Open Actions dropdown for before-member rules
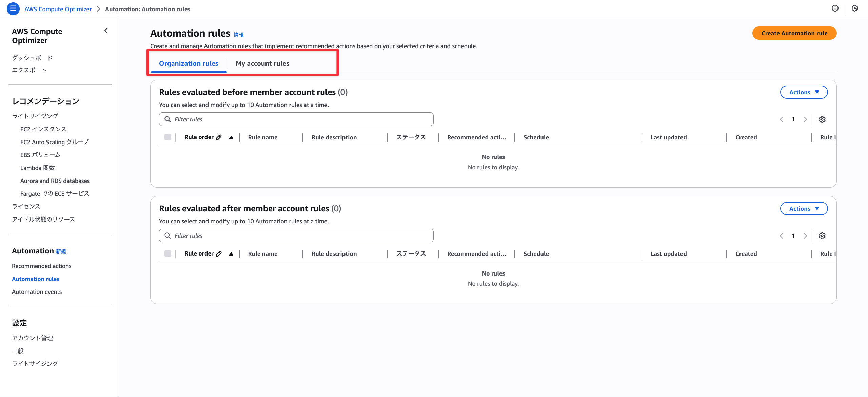The width and height of the screenshot is (868, 397). click(x=804, y=92)
